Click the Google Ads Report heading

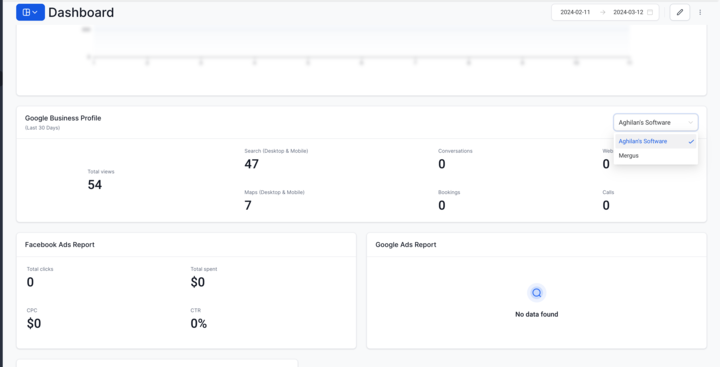[x=406, y=245]
